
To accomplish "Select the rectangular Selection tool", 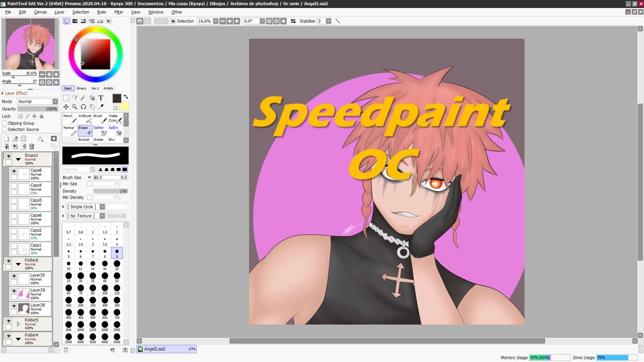I will tap(66, 98).
